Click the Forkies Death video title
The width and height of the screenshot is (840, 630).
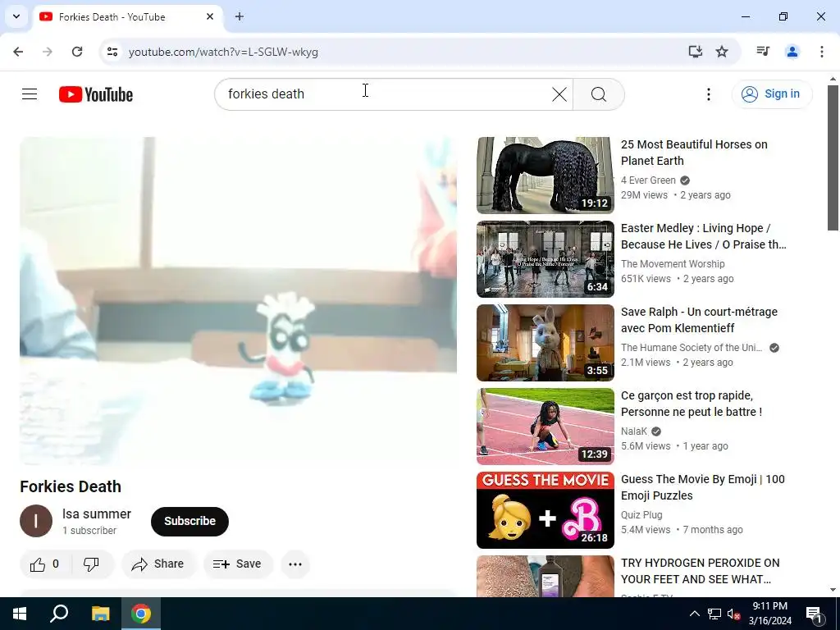click(x=71, y=486)
